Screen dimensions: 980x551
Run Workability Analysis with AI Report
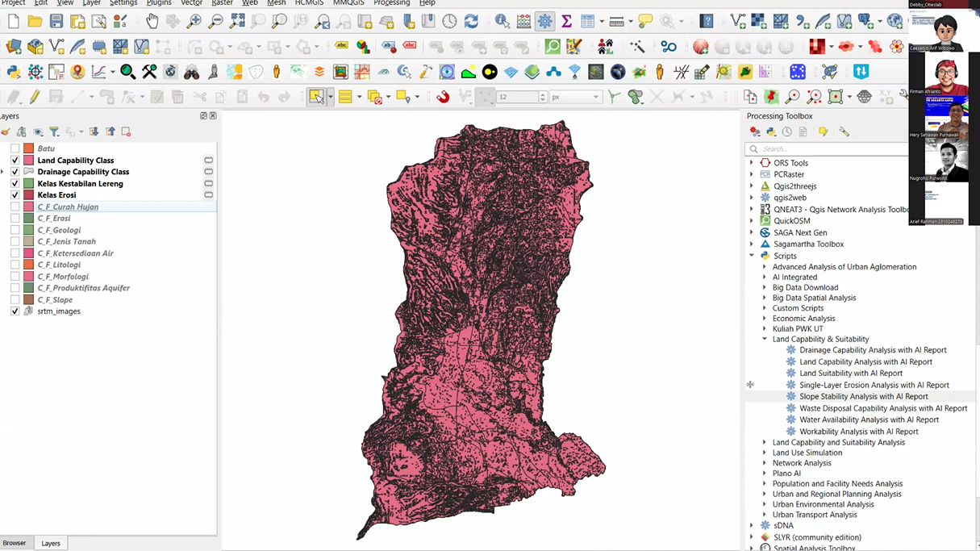pos(858,432)
